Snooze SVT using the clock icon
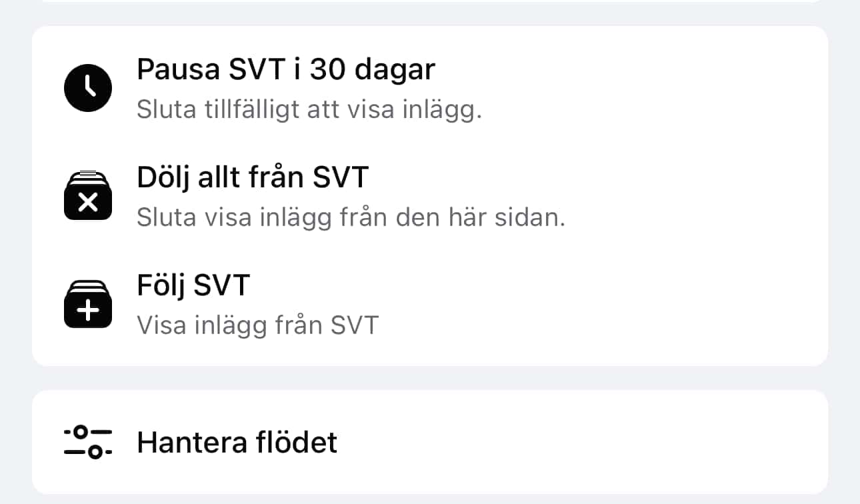Viewport: 860px width, 504px height. (88, 89)
